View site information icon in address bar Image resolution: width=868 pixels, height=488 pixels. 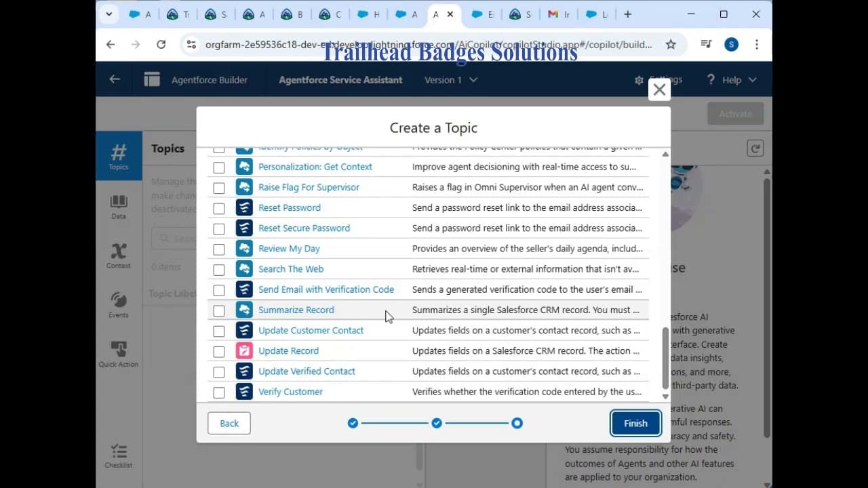tap(191, 44)
